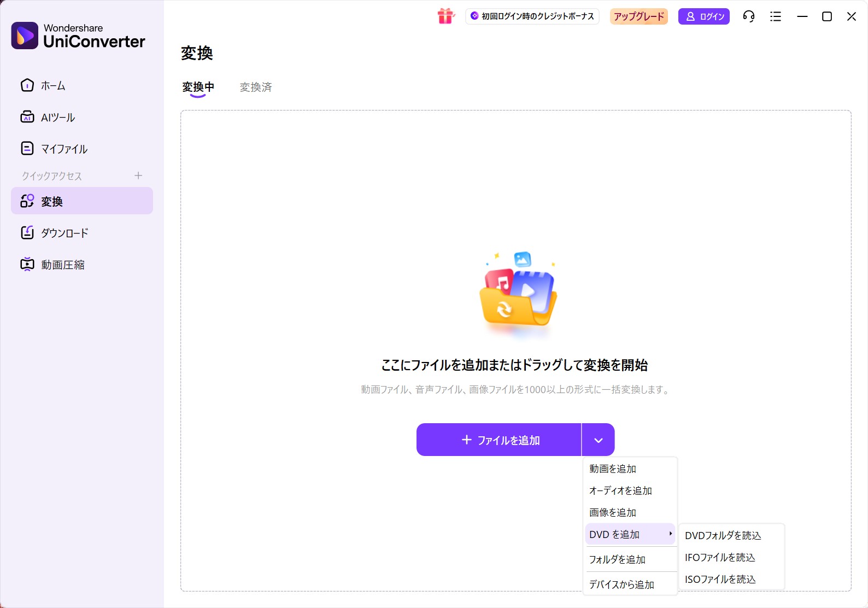
Task: Go to My Files (マイファイル)
Action: click(x=27, y=149)
